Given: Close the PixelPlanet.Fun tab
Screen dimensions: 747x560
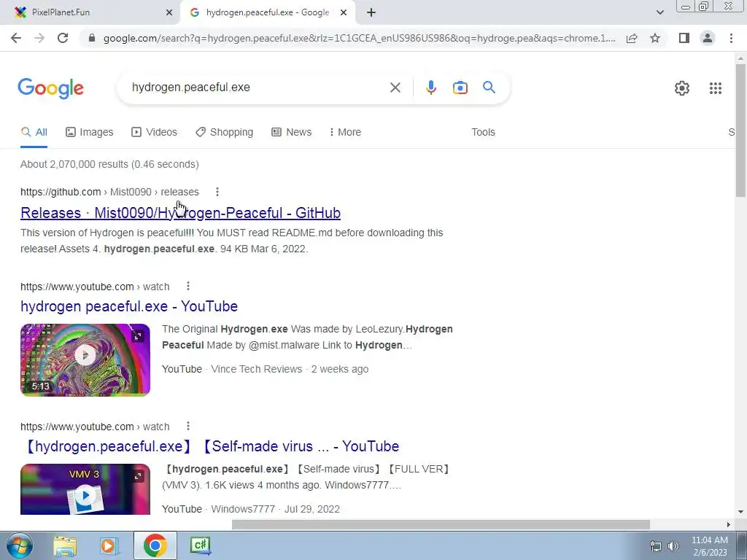Looking at the screenshot, I should [x=169, y=13].
